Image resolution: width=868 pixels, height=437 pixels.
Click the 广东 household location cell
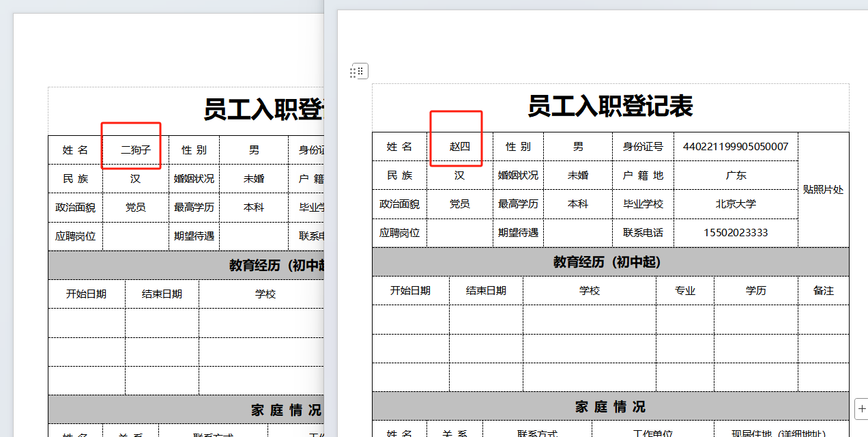click(x=736, y=175)
